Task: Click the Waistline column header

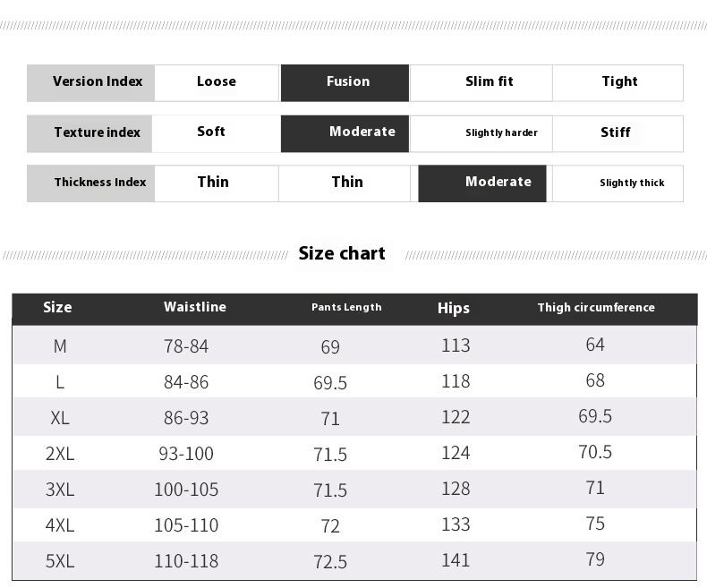Action: click(x=195, y=308)
